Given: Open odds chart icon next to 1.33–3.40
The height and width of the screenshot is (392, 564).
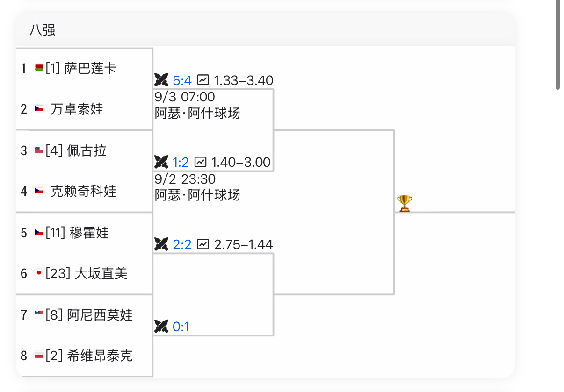Looking at the screenshot, I should pos(203,80).
